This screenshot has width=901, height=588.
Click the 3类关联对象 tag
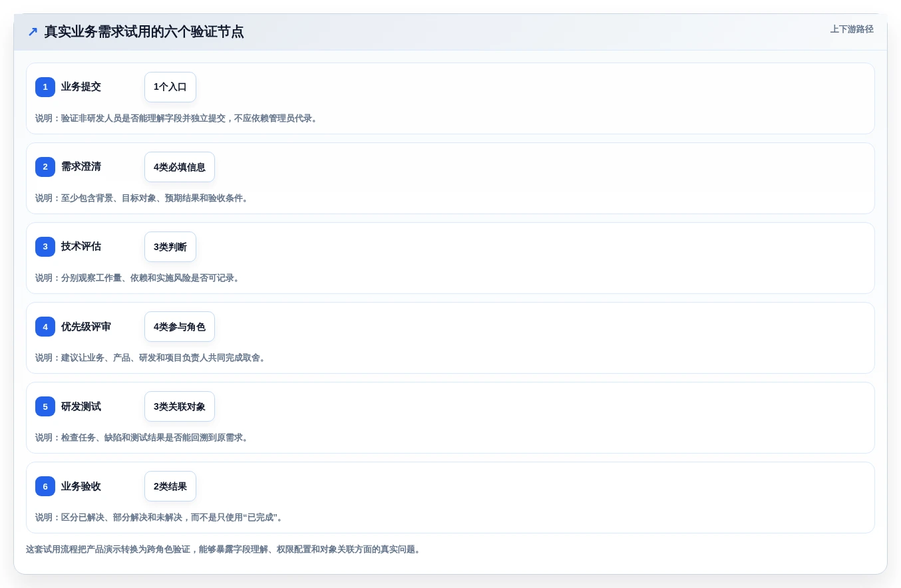pos(180,406)
